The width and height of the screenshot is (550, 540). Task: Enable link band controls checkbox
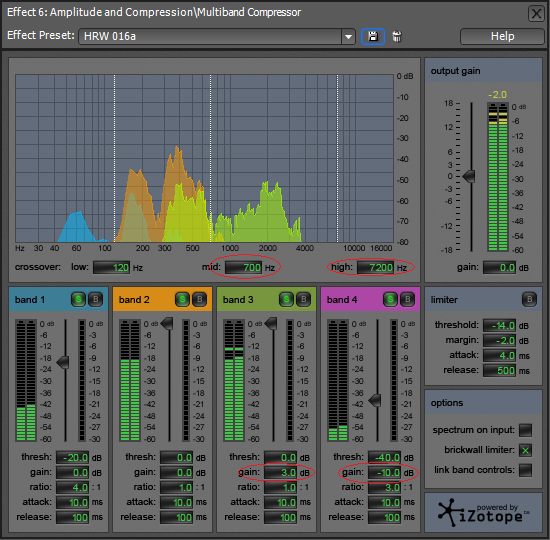525,470
